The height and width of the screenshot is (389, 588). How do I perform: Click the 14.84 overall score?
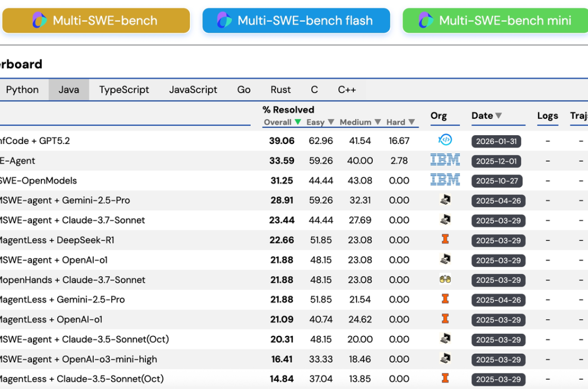point(282,379)
